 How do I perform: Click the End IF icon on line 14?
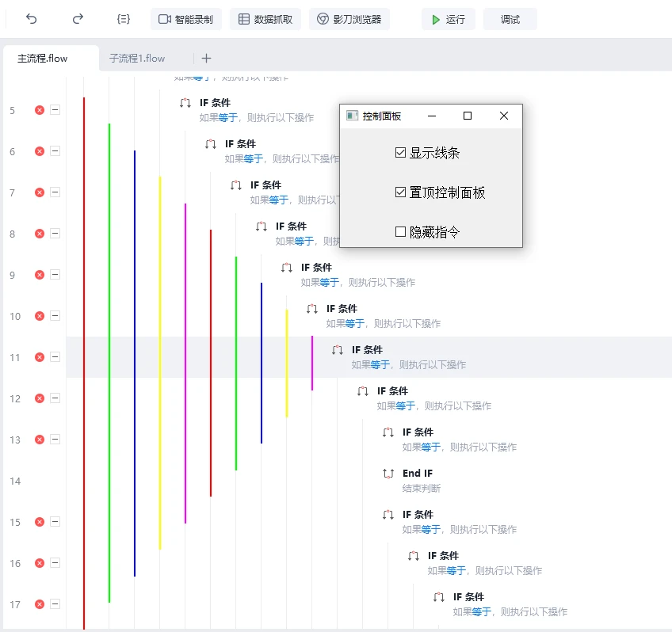click(x=388, y=474)
